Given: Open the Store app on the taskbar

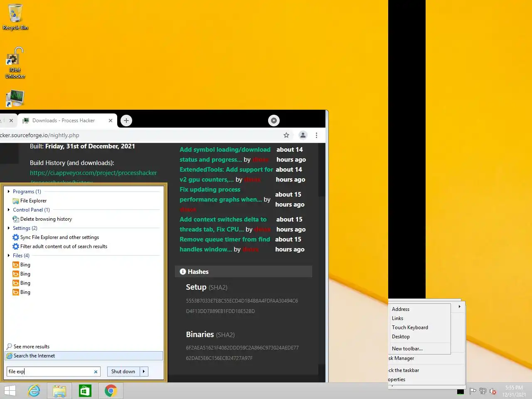Looking at the screenshot, I should tap(85, 391).
